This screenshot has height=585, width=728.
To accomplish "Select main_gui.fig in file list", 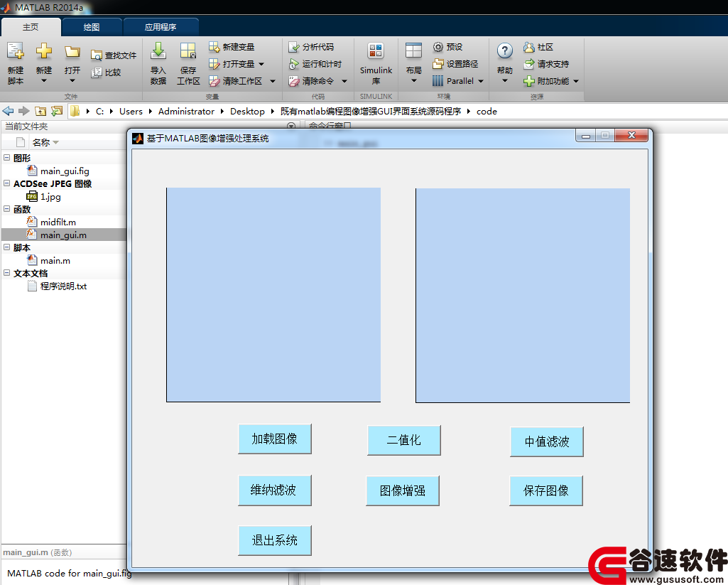I will coord(65,171).
